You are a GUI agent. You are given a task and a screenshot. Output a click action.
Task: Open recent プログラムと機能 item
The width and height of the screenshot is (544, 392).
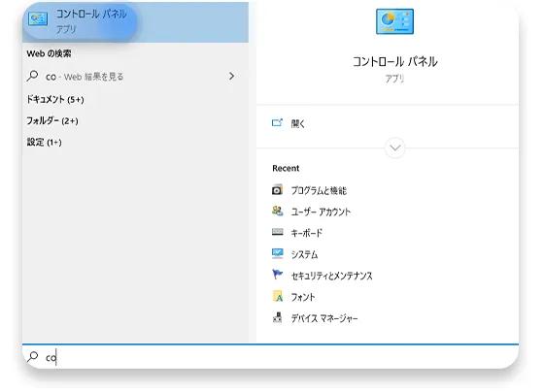coord(319,190)
